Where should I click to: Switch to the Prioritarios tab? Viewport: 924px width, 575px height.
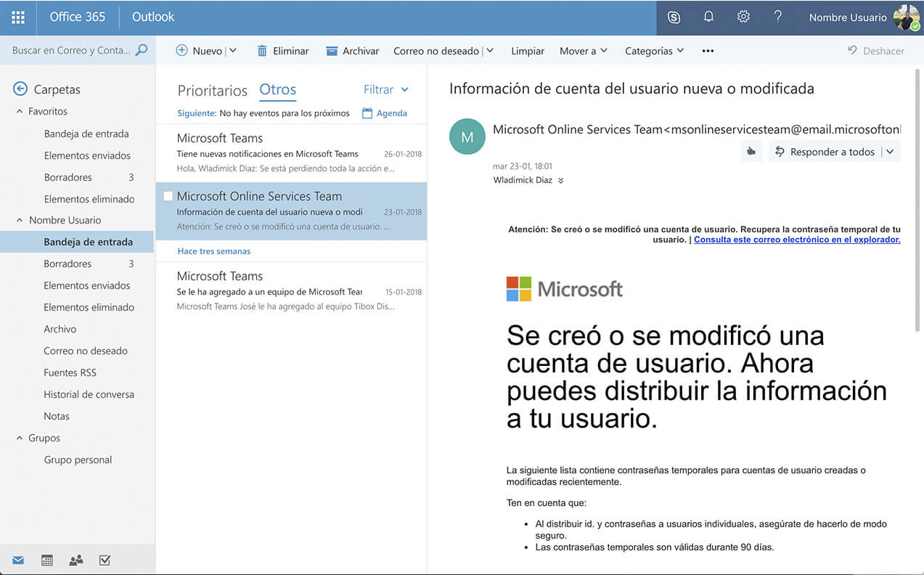[x=212, y=90]
